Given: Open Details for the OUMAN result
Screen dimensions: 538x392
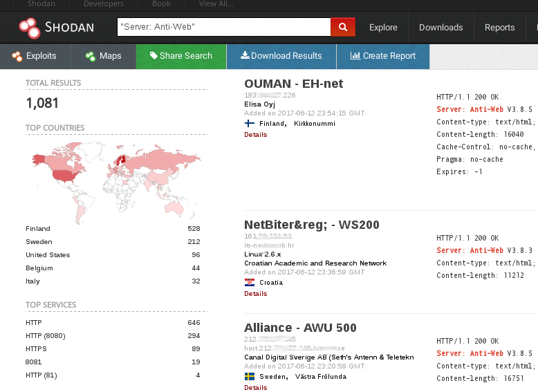Looking at the screenshot, I should [x=256, y=135].
